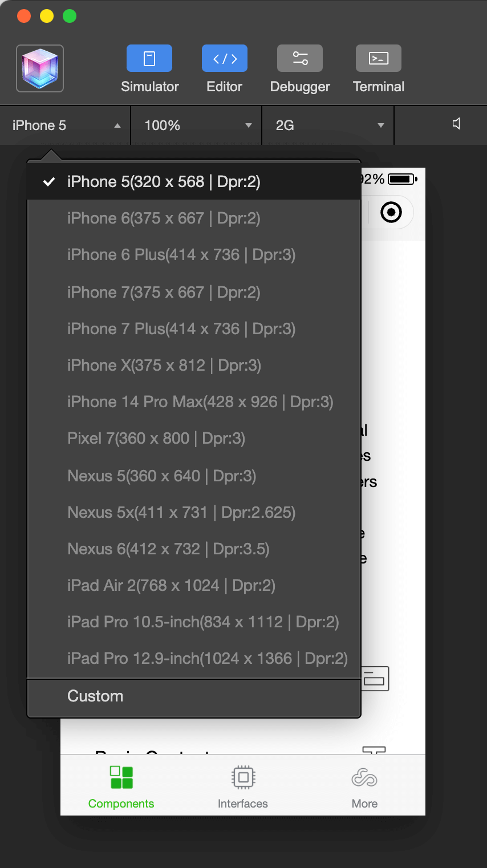Select Nexus 5x device entry
Viewport: 487px width, 868px height.
[181, 513]
